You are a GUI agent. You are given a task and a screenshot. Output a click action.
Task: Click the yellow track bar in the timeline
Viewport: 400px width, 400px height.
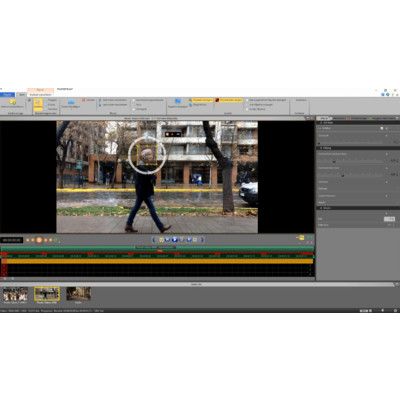157,261
